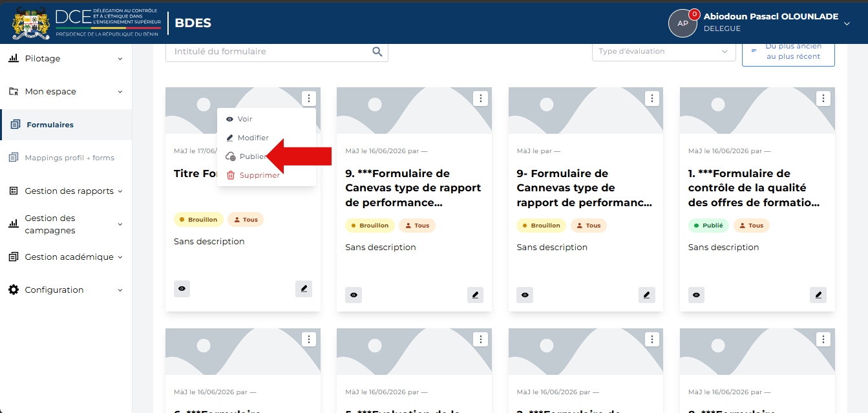Expand Gestion des campagnes chevron
The image size is (868, 413).
pyautogui.click(x=120, y=224)
